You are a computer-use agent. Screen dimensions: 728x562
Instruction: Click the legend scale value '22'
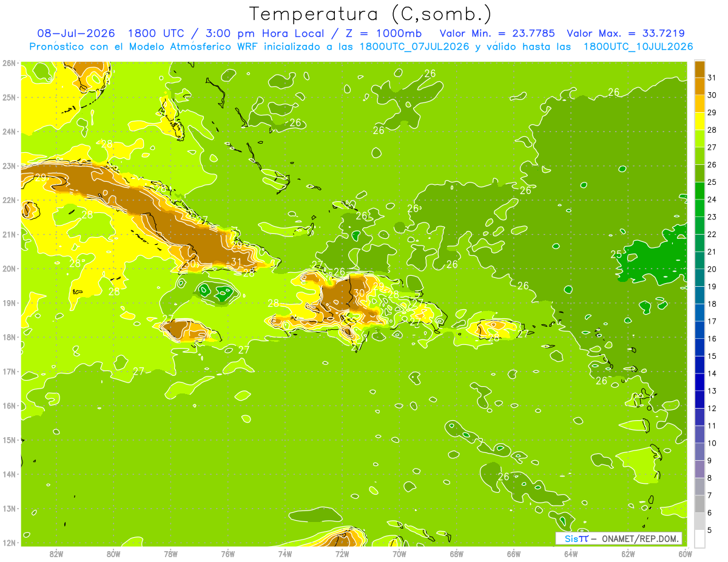pos(712,234)
